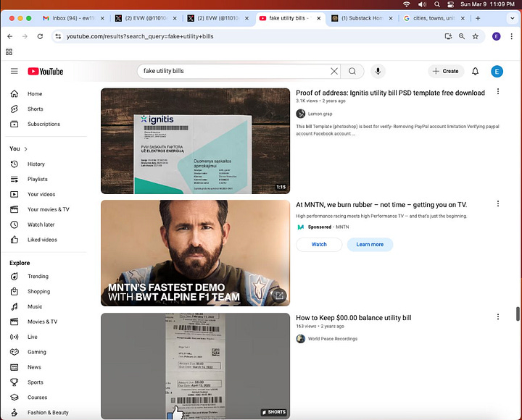The width and height of the screenshot is (522, 420).
Task: Switch to the Google cities, towns tab
Action: (434, 18)
